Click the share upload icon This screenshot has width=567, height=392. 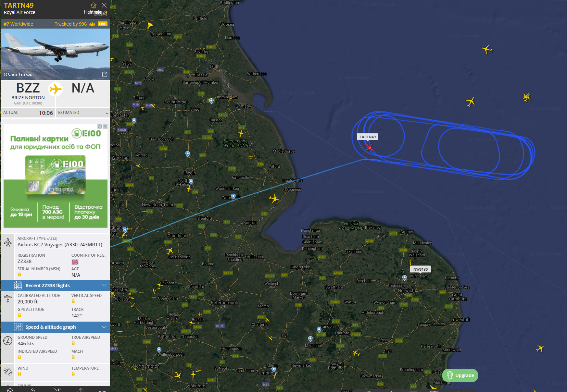coord(81,390)
